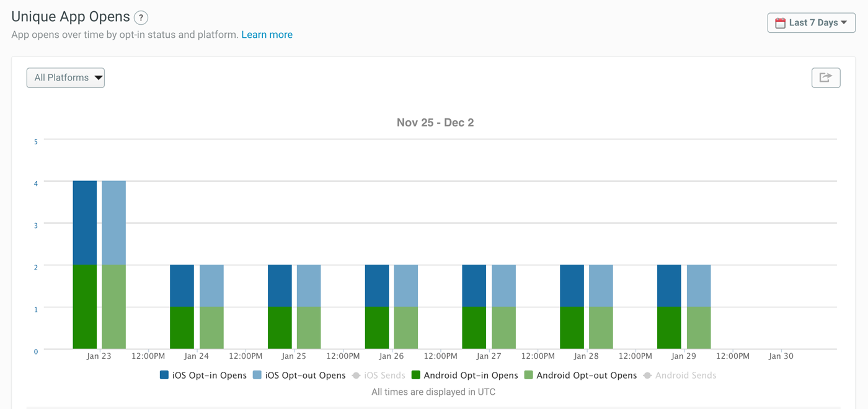Image resolution: width=868 pixels, height=409 pixels.
Task: Click the iOS Sends diamond icon in the legend
Action: click(x=355, y=375)
